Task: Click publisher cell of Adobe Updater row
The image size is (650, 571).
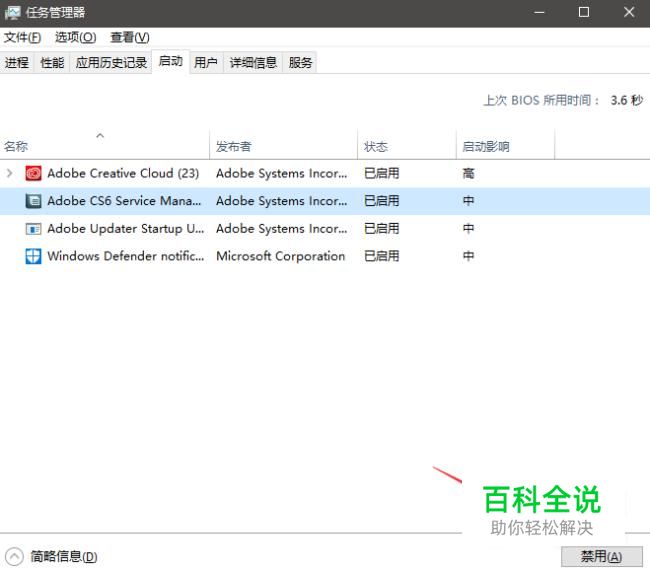Action: [281, 228]
